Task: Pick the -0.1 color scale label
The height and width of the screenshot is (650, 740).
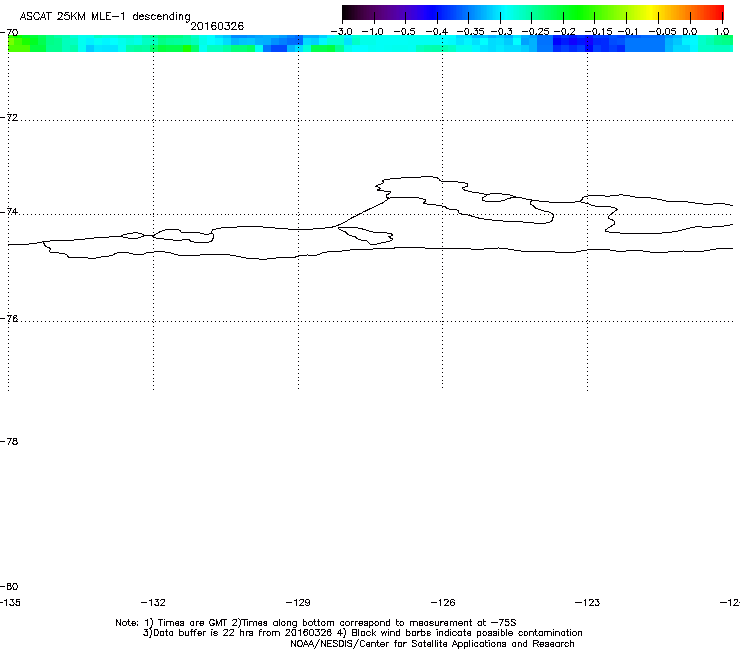Action: (x=628, y=32)
